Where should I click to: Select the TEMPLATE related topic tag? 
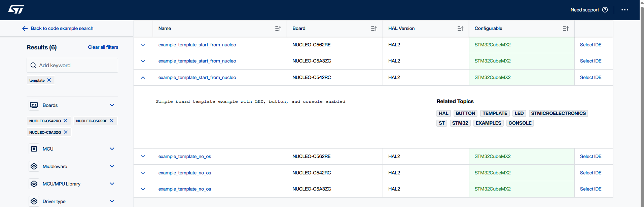[495, 113]
